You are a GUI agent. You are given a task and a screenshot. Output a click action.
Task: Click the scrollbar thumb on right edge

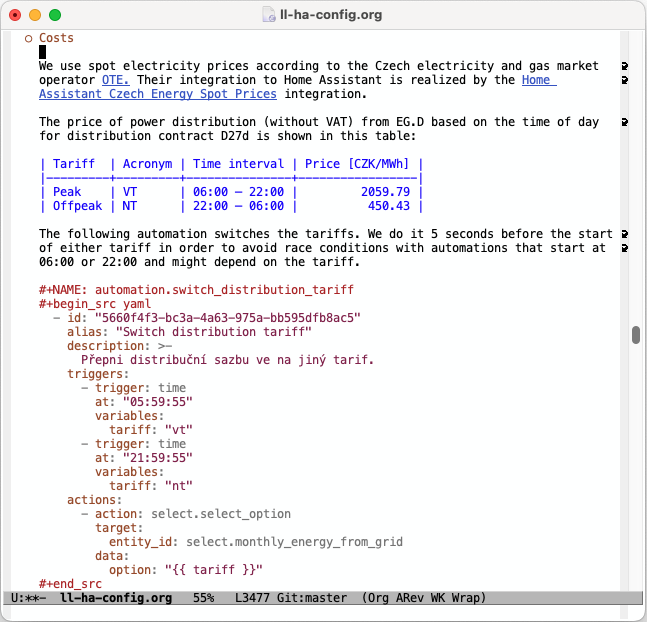click(636, 335)
